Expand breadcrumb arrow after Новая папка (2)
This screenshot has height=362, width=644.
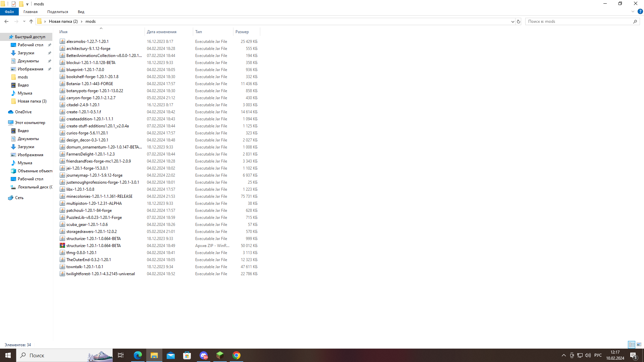[x=82, y=21]
